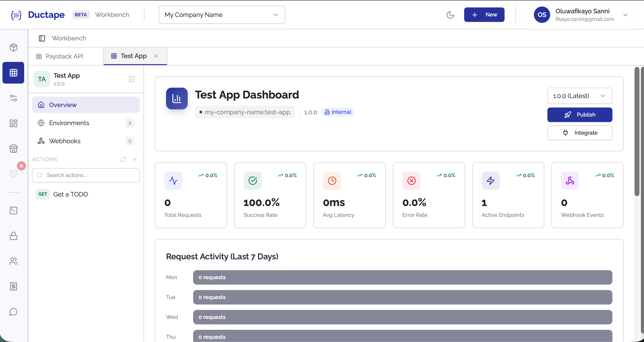Open the chat bubble icon in sidebar
Viewport: 644px width, 342px height.
14,312
